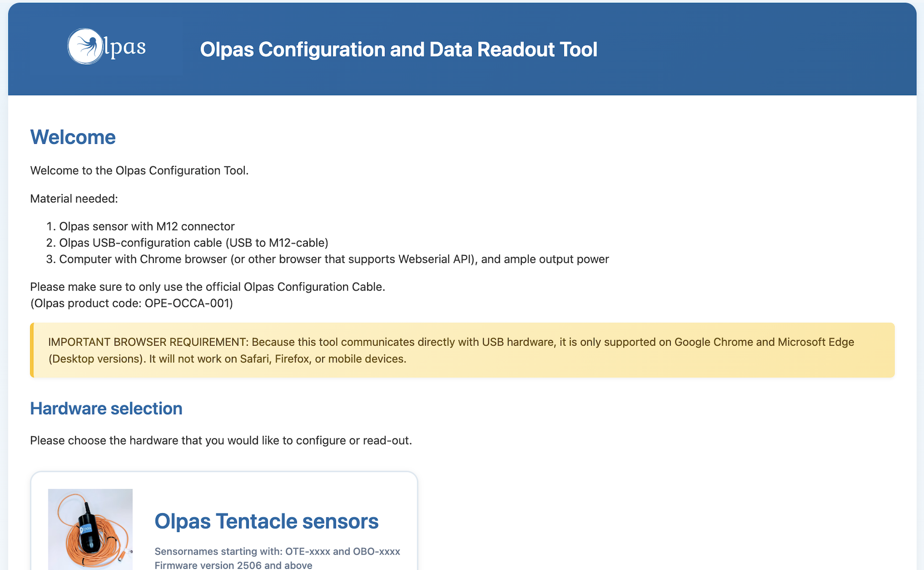Viewport: 924px width, 570px height.
Task: Click the 'lpas' logo text in header
Action: (125, 47)
